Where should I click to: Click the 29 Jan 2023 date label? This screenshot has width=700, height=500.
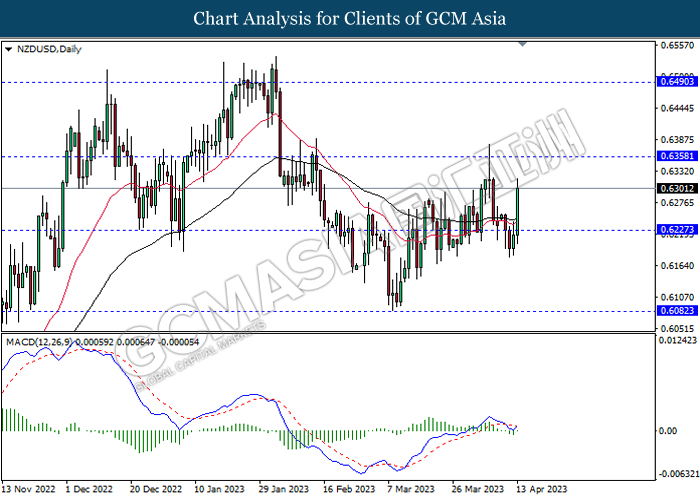point(283,489)
